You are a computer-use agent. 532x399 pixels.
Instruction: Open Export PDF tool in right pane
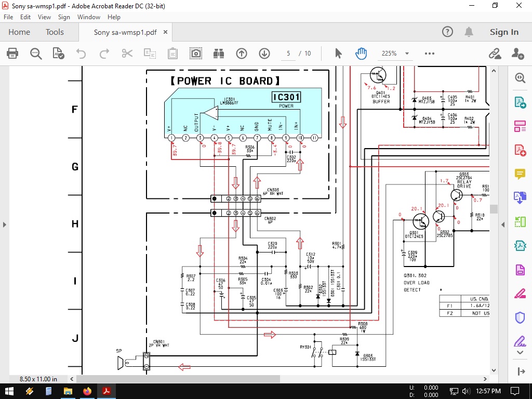520,102
